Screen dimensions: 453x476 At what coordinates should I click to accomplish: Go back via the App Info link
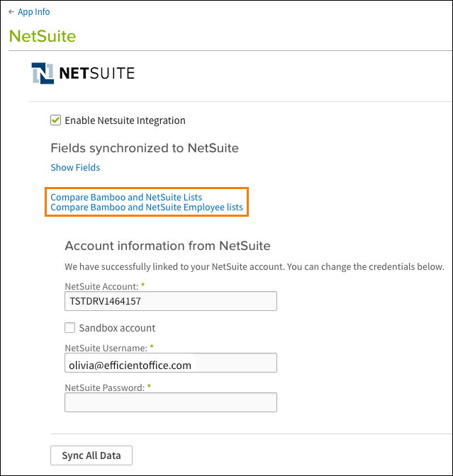(34, 12)
